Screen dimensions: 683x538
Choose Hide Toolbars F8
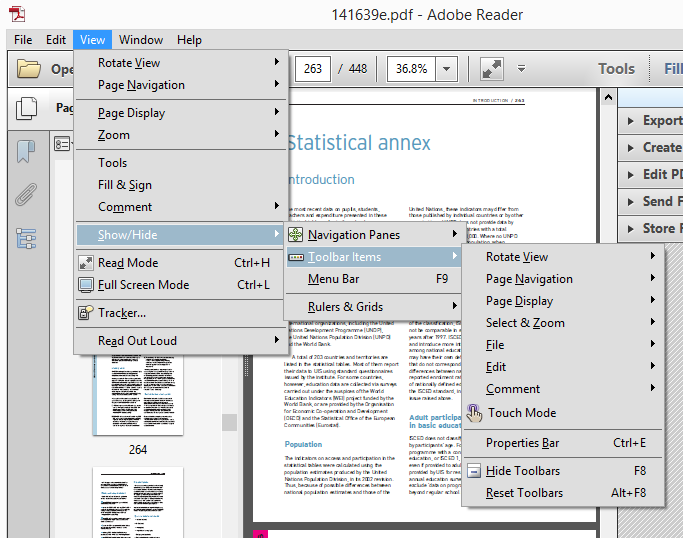[x=563, y=471]
